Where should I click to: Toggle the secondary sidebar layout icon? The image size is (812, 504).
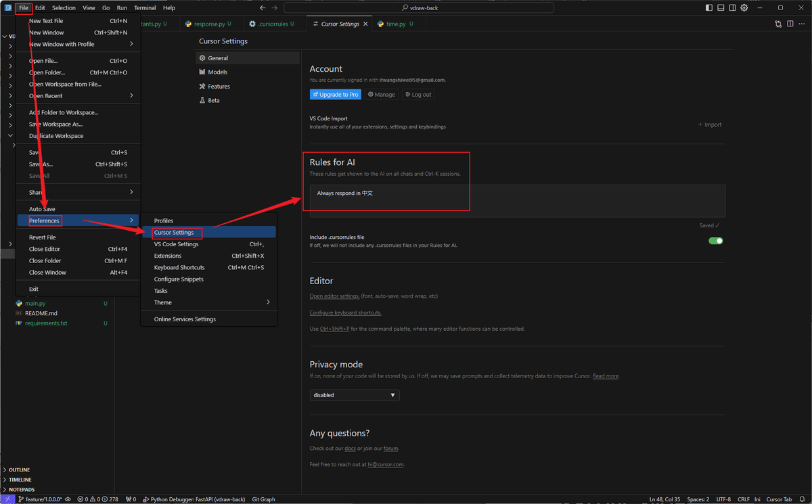click(x=732, y=7)
